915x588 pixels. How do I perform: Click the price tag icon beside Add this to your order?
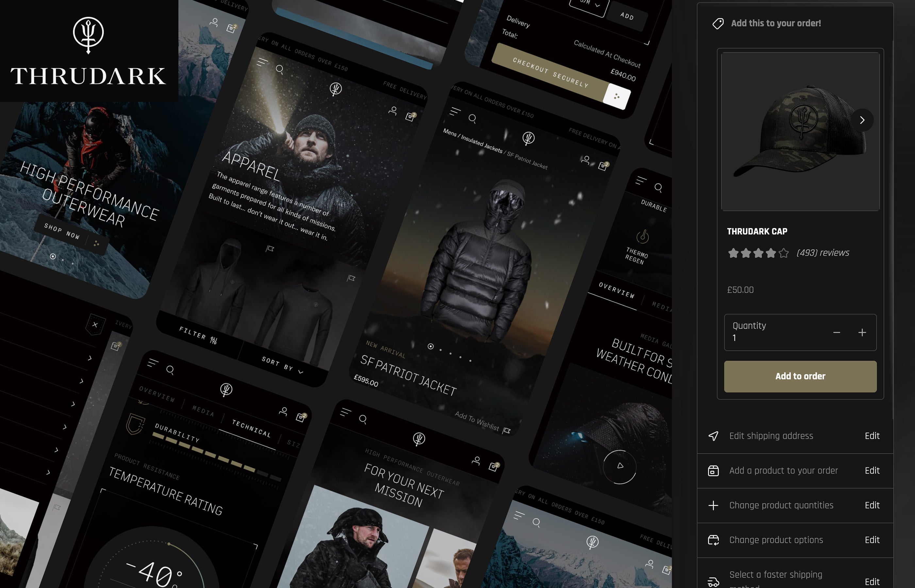[718, 24]
